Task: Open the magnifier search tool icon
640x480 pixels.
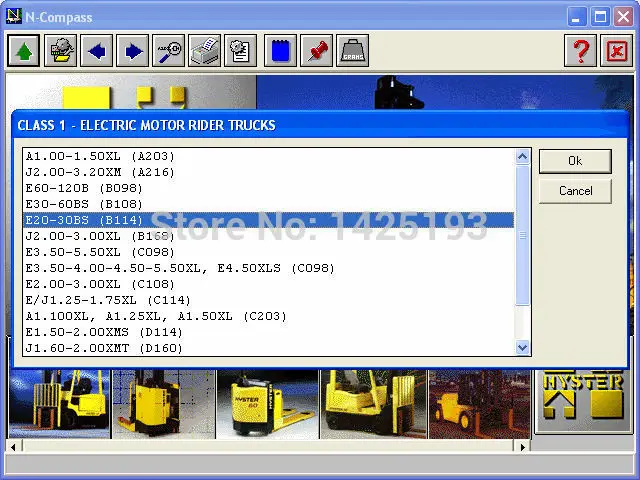Action: [x=169, y=51]
